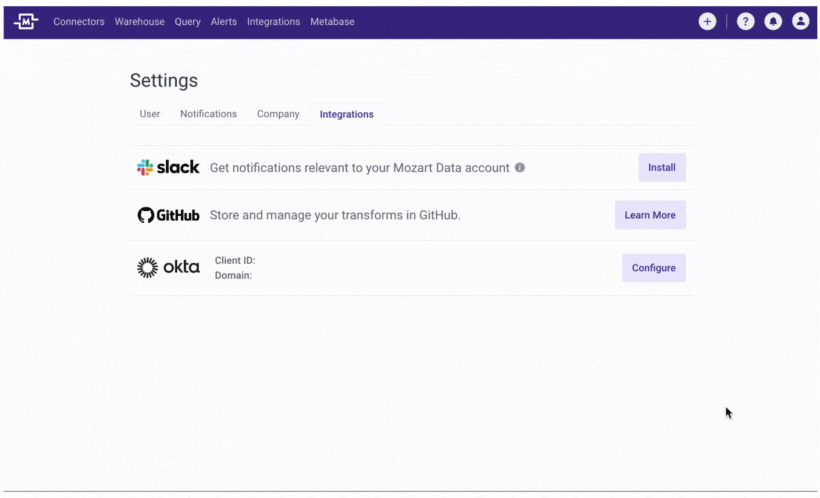820x498 pixels.
Task: Open the user profile avatar icon
Action: (x=800, y=21)
